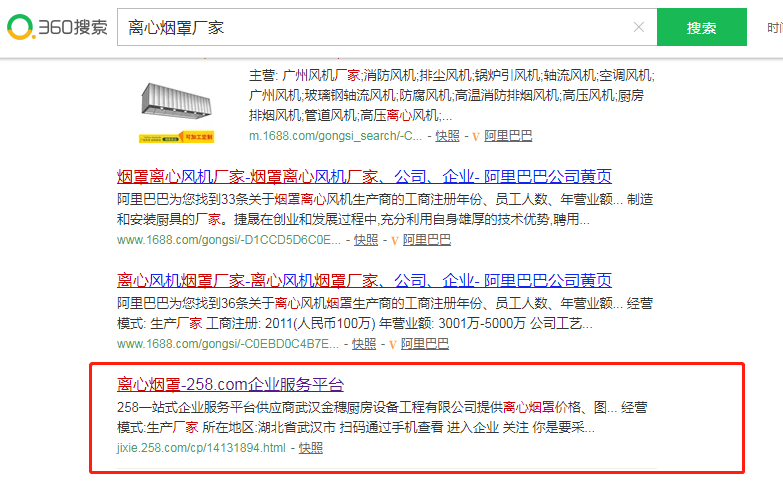Image resolution: width=783 pixels, height=481 pixels.
Task: Click the green 搜索 button
Action: [702, 27]
